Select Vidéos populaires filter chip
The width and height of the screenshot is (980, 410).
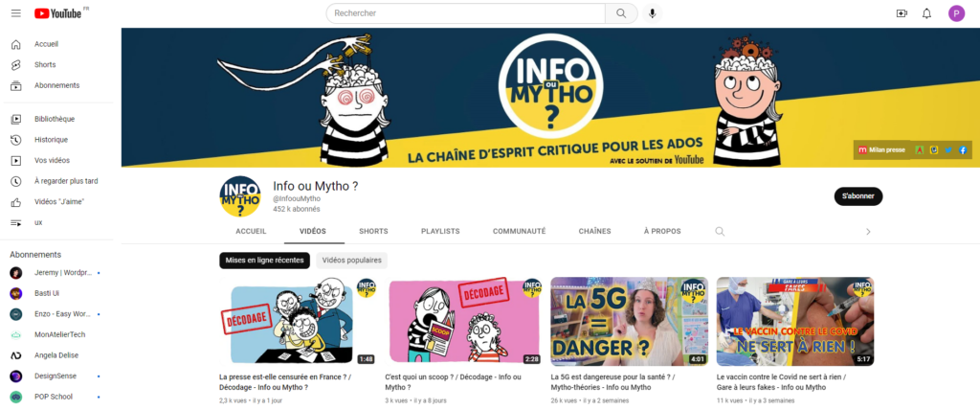tap(352, 261)
